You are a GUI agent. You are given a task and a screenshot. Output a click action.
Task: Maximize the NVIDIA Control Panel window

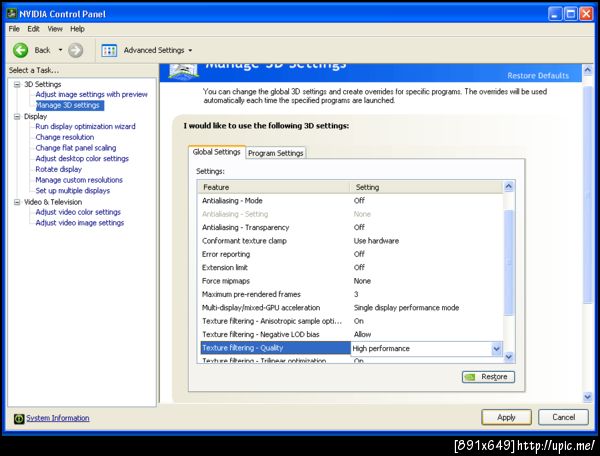571,14
